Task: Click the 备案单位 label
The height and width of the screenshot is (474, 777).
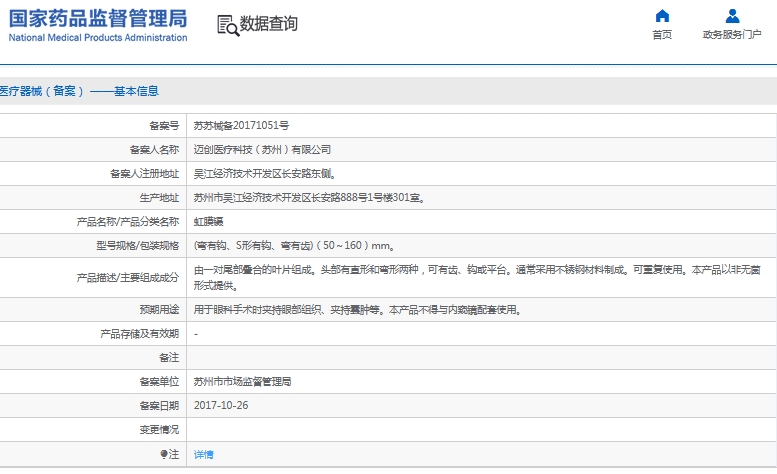Action: click(159, 381)
